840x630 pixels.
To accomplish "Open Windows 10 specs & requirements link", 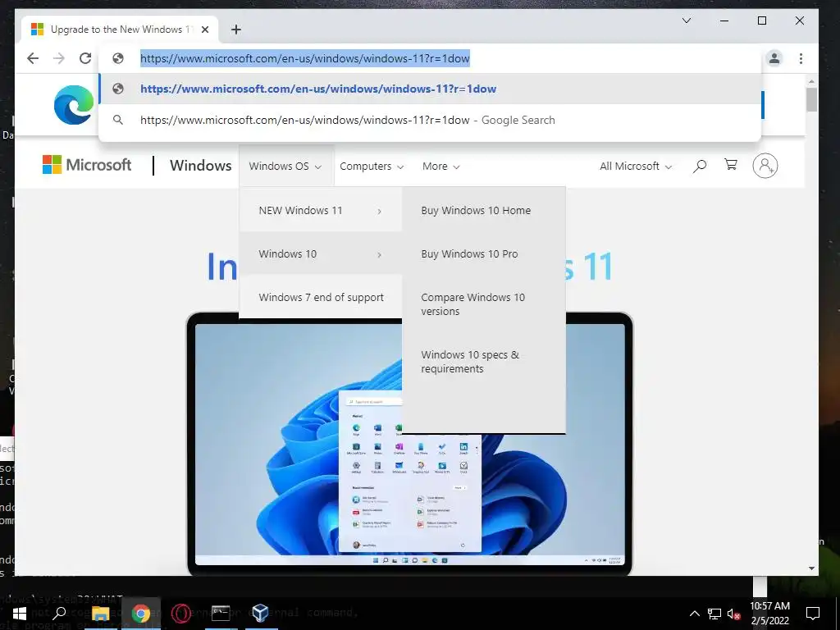I will [x=470, y=362].
